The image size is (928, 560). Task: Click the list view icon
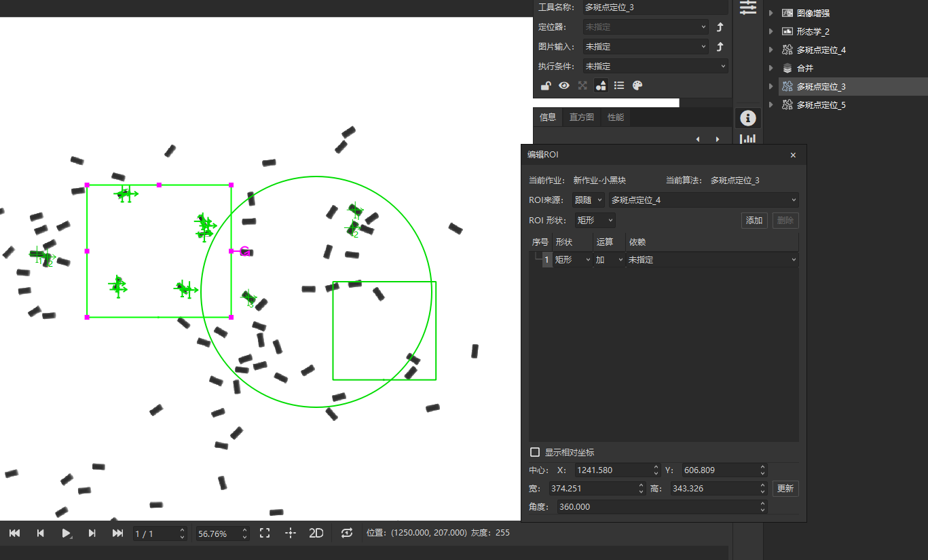pos(619,86)
